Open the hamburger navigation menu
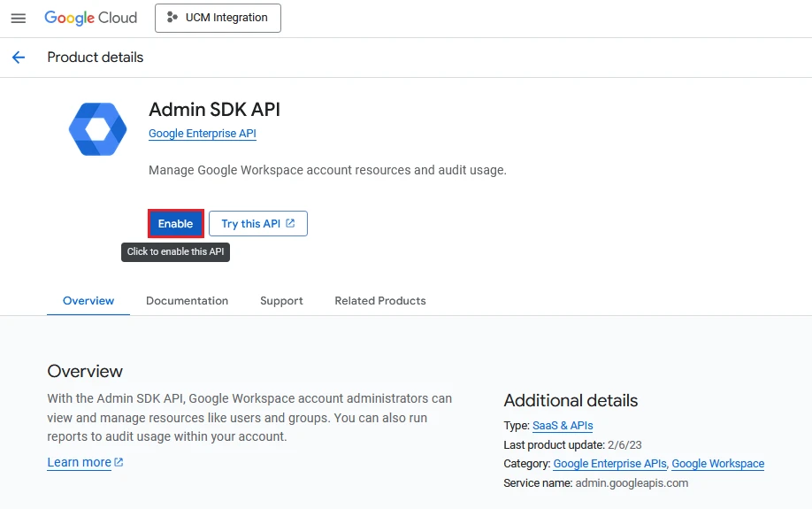 (x=18, y=18)
